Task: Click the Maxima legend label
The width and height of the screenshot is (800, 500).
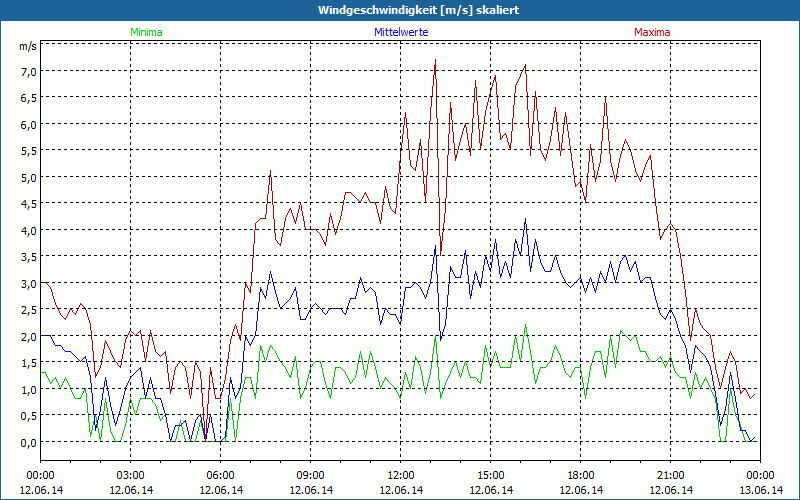Action: 652,32
